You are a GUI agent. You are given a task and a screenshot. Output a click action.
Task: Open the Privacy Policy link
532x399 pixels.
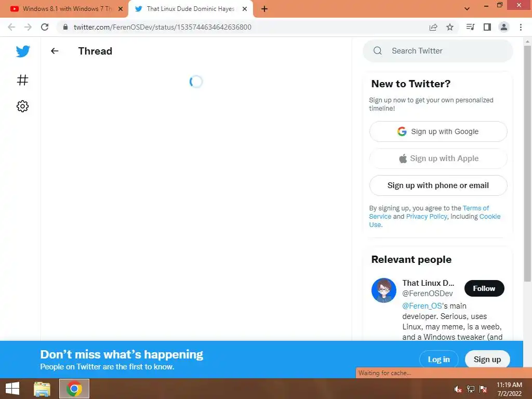pos(427,217)
